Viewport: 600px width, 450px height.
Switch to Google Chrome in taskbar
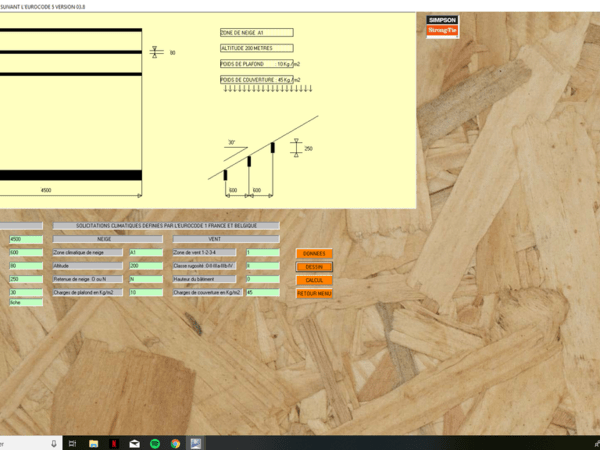pyautogui.click(x=175, y=443)
